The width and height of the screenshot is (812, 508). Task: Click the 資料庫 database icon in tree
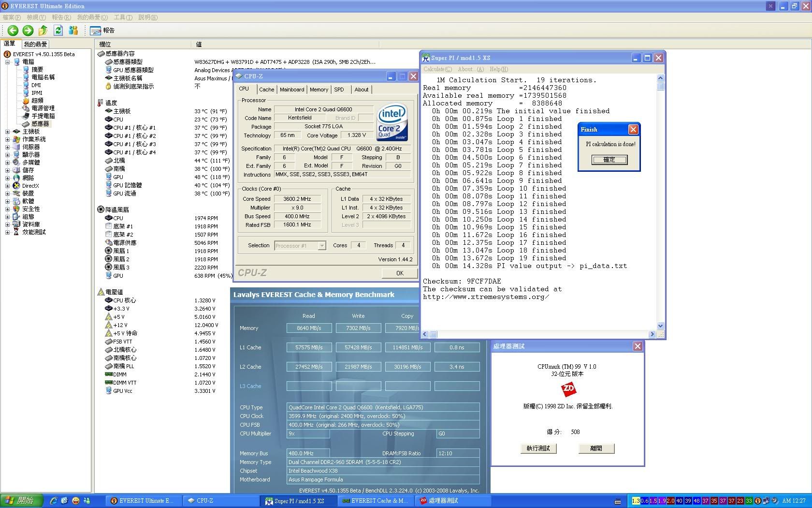16,224
